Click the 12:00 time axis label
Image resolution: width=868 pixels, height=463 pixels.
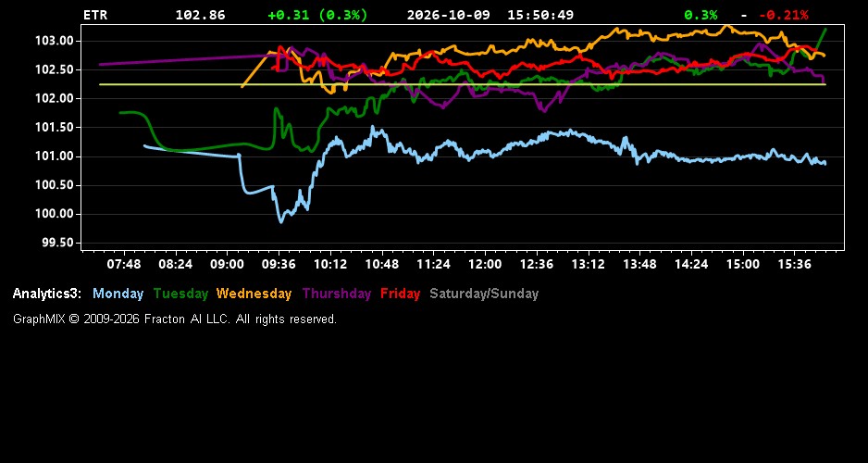coord(485,264)
